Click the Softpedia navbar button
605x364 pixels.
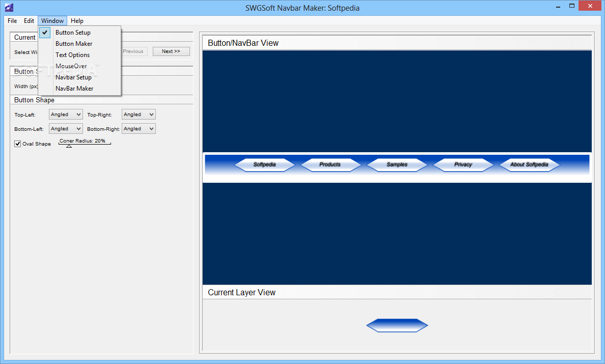click(265, 164)
